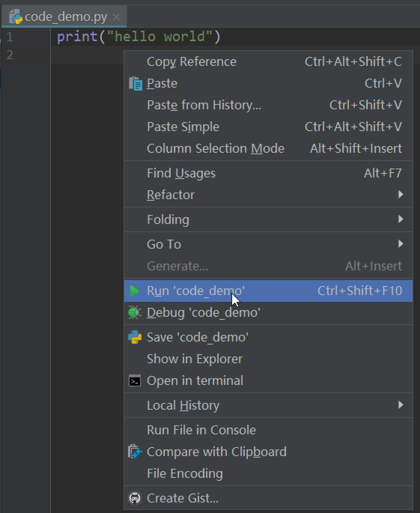Select Copy Reference from context menu
Image resolution: width=420 pixels, height=513 pixels.
click(x=191, y=62)
